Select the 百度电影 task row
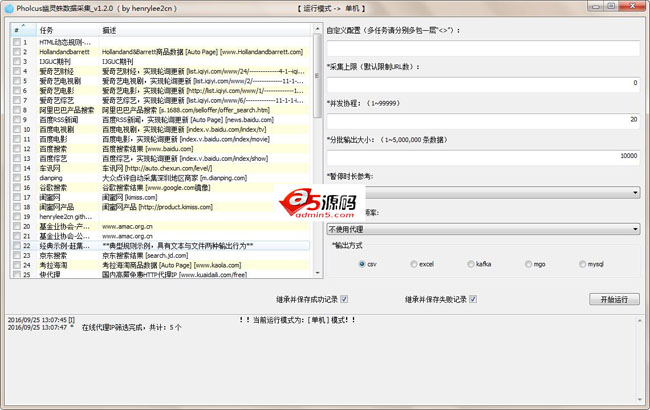 pyautogui.click(x=160, y=139)
